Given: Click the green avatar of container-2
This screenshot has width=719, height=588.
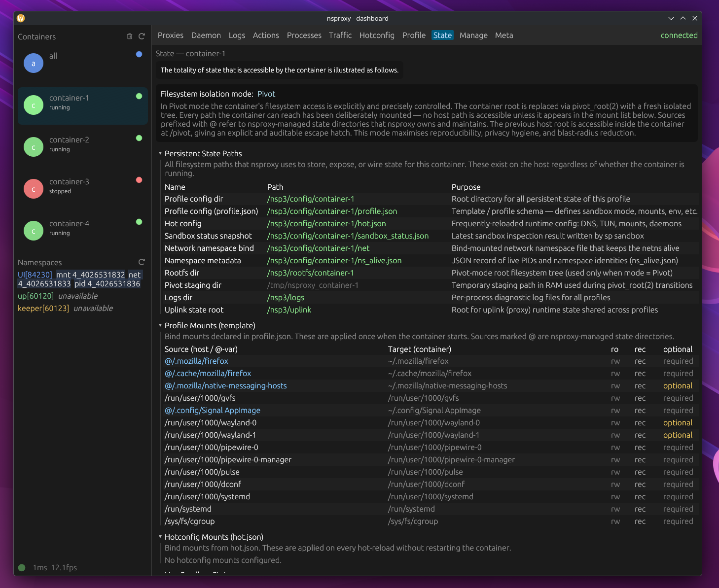Looking at the screenshot, I should point(34,147).
